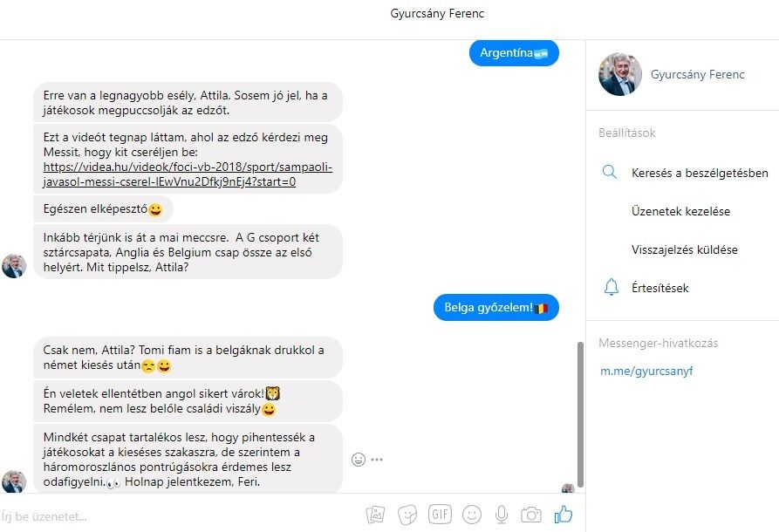Viewport: 779px width, 532px height.
Task: Click the conversation scrollbar
Action: coord(580,415)
